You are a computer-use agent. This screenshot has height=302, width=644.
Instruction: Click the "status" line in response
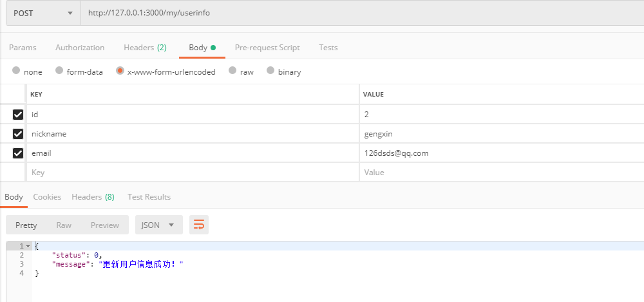click(77, 255)
